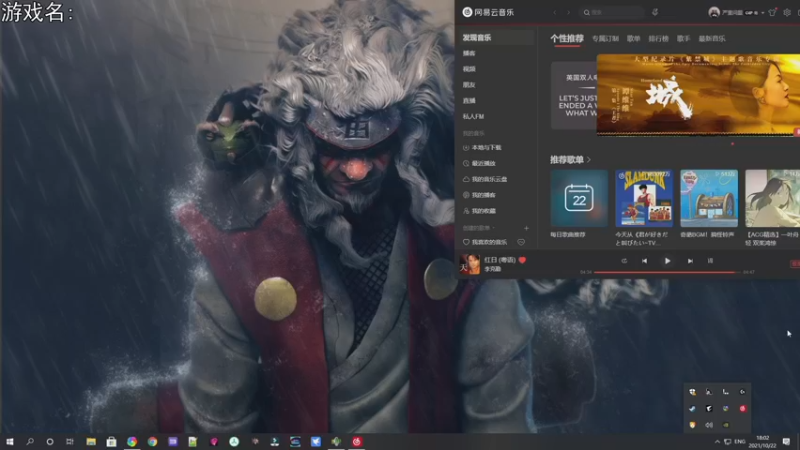Open the Windows notification center

tap(786, 441)
